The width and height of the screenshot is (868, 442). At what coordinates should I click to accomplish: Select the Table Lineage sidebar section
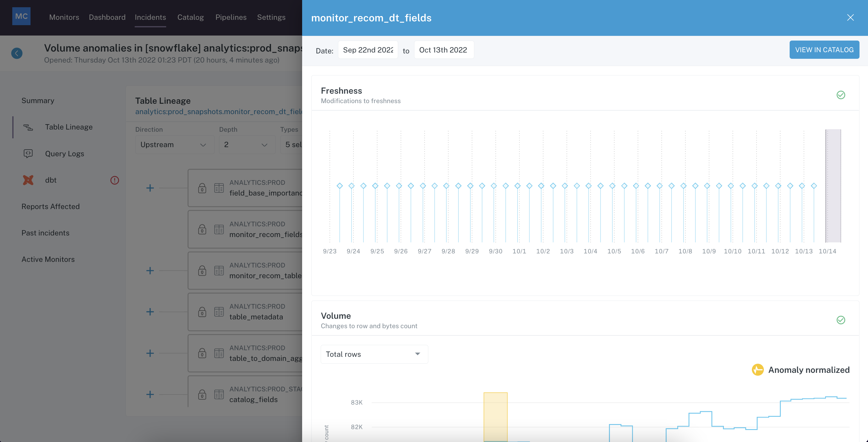pos(69,127)
